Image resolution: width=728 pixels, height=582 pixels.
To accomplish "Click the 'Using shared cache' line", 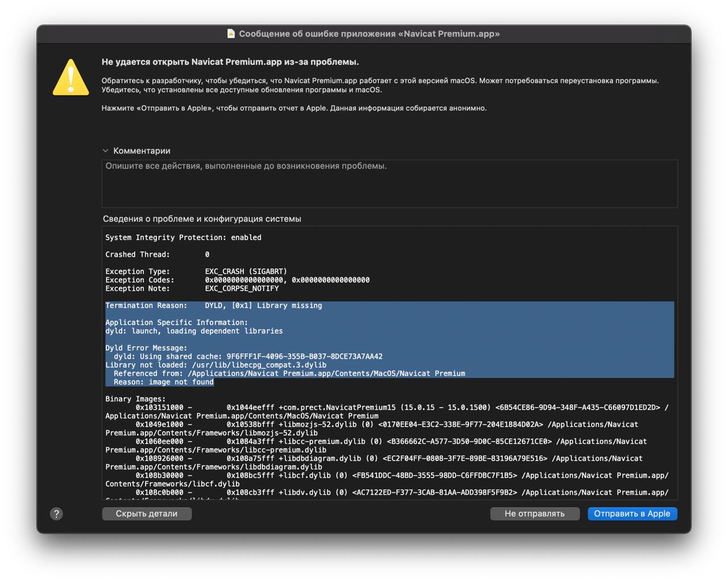I will click(x=248, y=356).
